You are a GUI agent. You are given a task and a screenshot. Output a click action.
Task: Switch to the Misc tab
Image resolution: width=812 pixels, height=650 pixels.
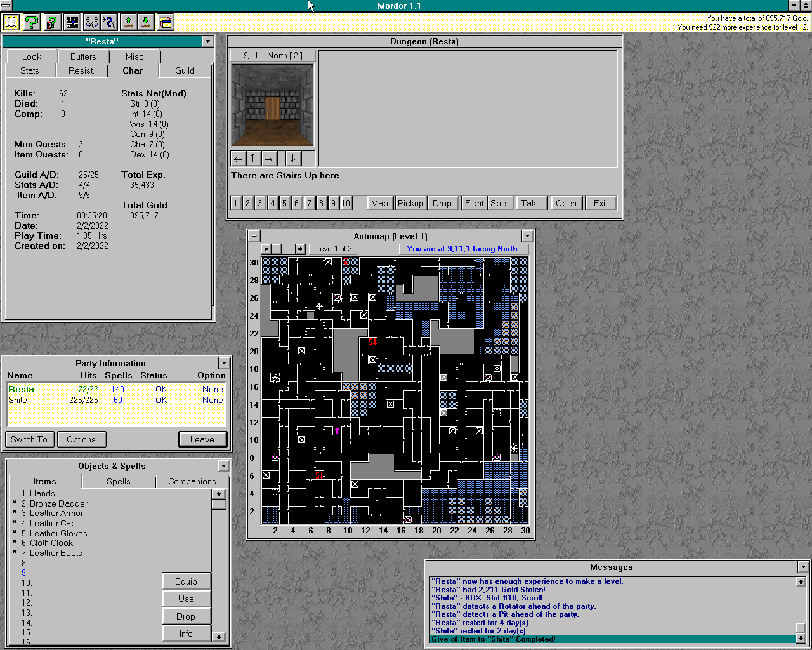coord(134,56)
